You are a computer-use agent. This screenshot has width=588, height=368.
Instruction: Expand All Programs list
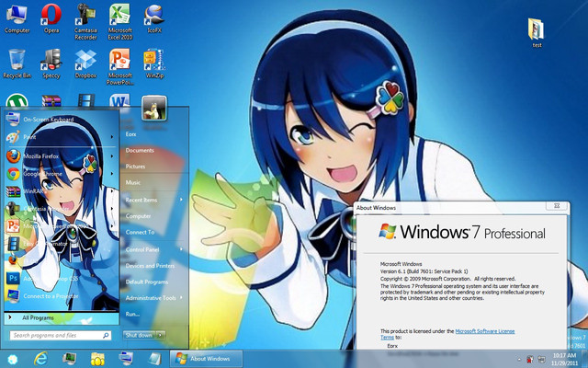click(x=62, y=317)
